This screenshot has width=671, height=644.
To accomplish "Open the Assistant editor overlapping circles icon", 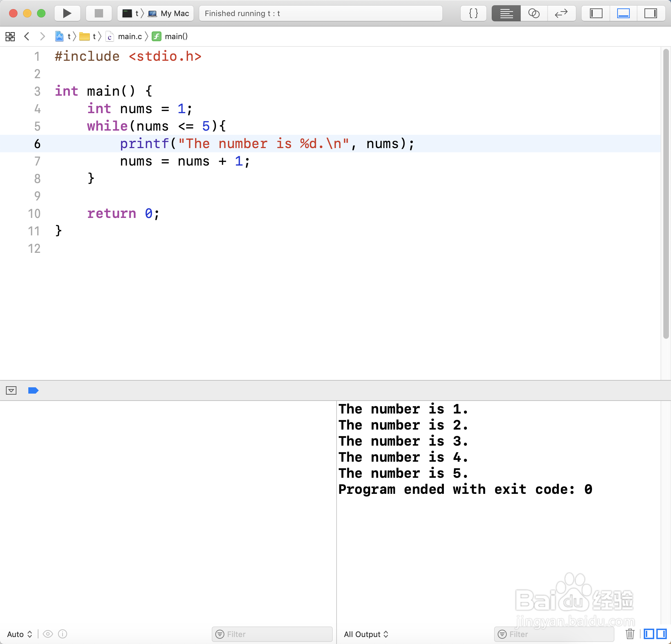I will (x=534, y=13).
